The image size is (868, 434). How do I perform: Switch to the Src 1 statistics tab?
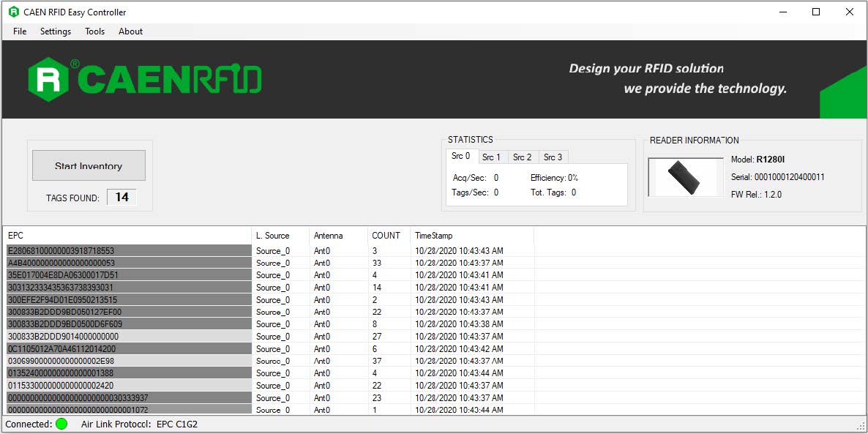click(x=491, y=157)
